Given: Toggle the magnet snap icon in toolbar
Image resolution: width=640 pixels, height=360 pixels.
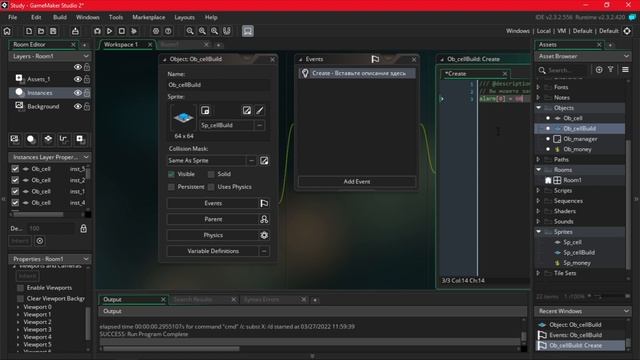Looking at the screenshot, I should [227, 31].
